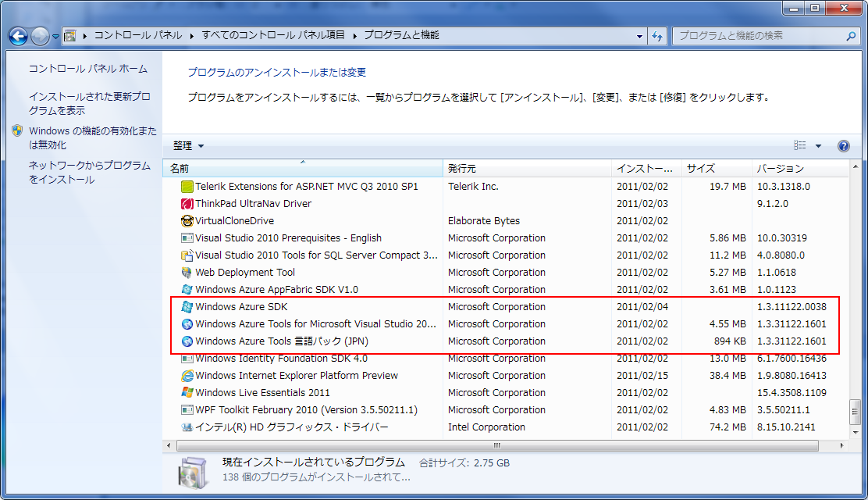
Task: Click Windows Live Essentials 2011 icon
Action: click(187, 393)
